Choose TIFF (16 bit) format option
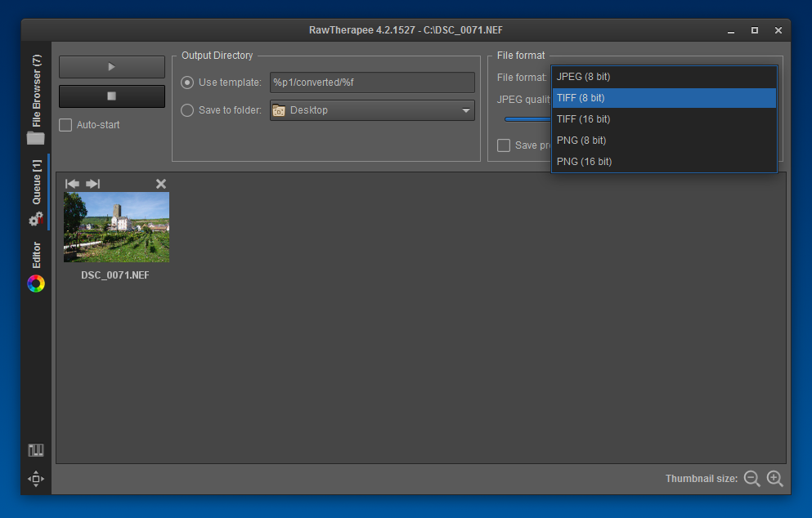This screenshot has height=518, width=812. click(664, 119)
